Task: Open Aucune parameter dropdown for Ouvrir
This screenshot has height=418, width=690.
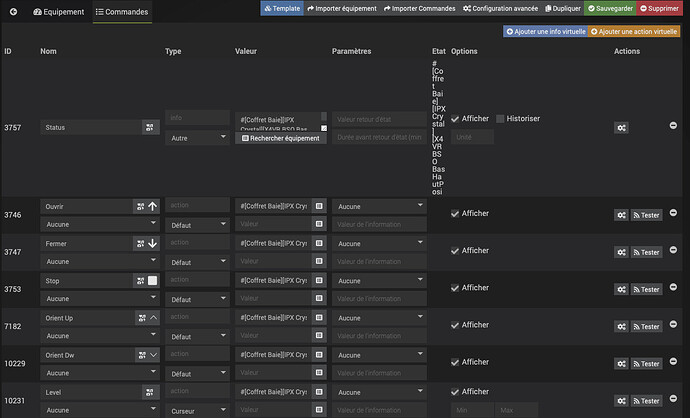Action: [x=379, y=206]
